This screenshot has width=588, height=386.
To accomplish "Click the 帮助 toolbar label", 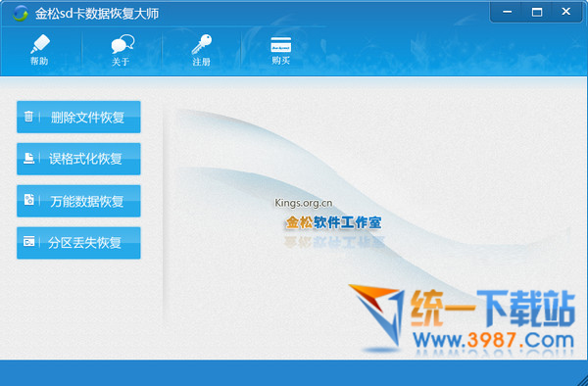I will 39,61.
